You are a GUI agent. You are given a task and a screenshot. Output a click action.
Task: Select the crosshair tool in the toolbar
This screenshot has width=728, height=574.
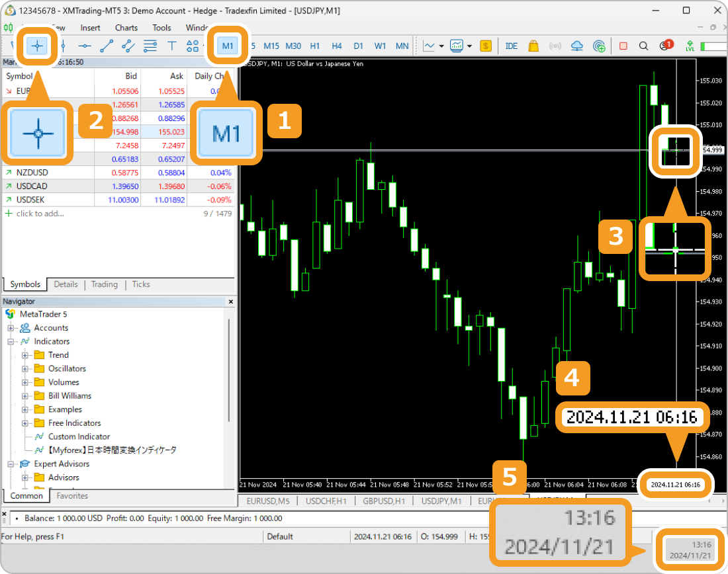tap(37, 46)
